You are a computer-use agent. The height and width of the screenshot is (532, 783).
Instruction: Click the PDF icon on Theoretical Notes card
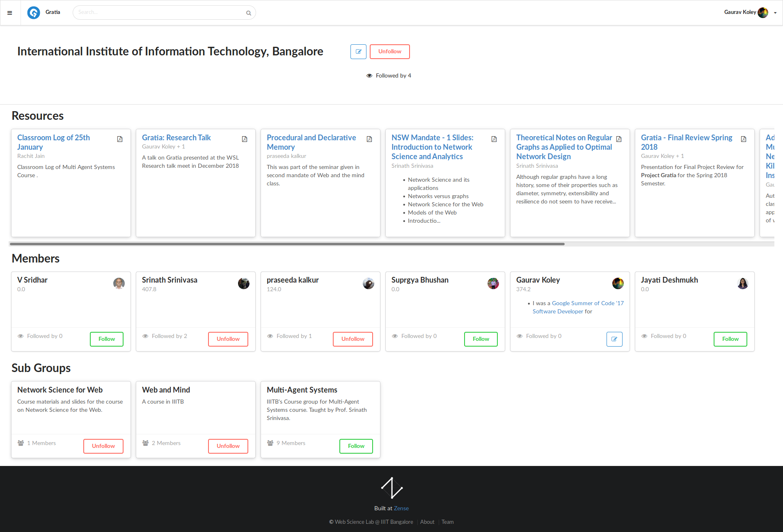[619, 139]
